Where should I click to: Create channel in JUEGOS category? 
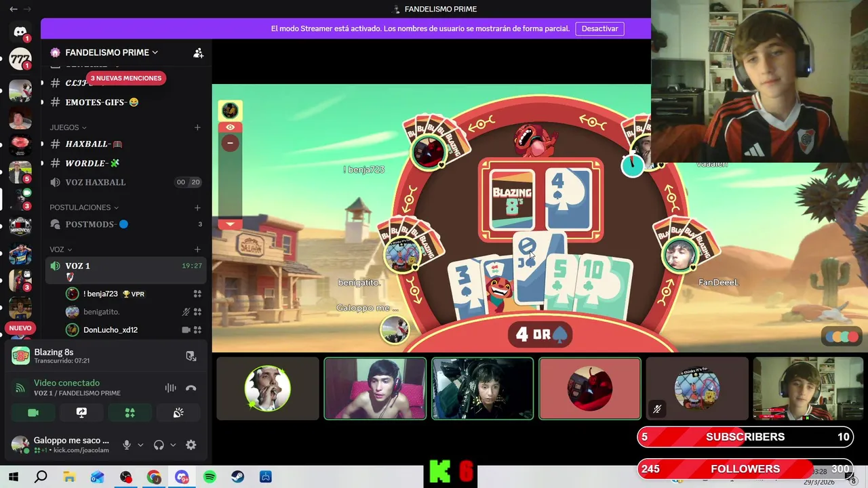[x=197, y=127]
